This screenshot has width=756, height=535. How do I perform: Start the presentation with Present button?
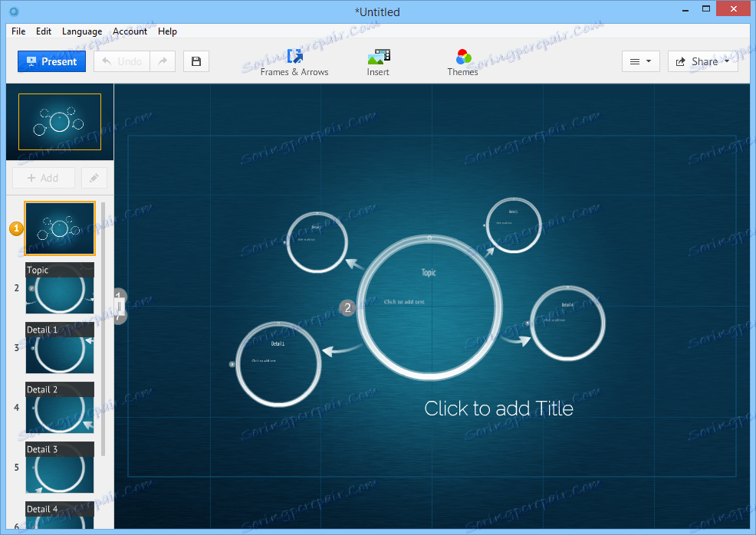coord(51,61)
